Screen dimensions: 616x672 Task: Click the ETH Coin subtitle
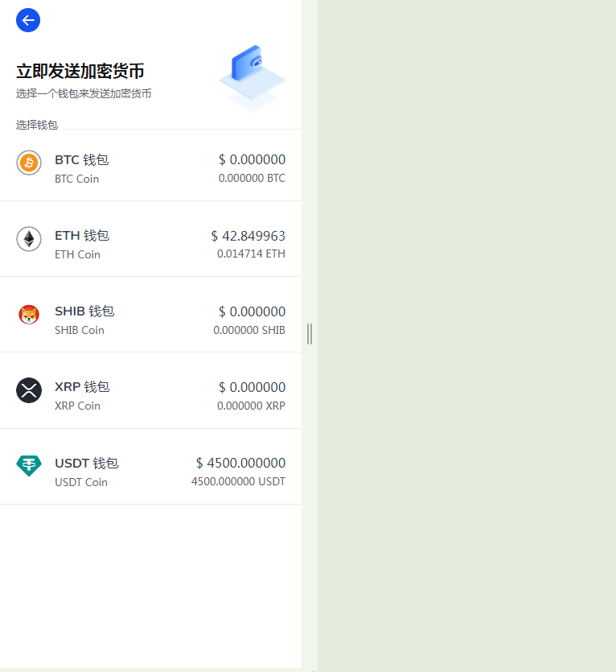click(77, 254)
